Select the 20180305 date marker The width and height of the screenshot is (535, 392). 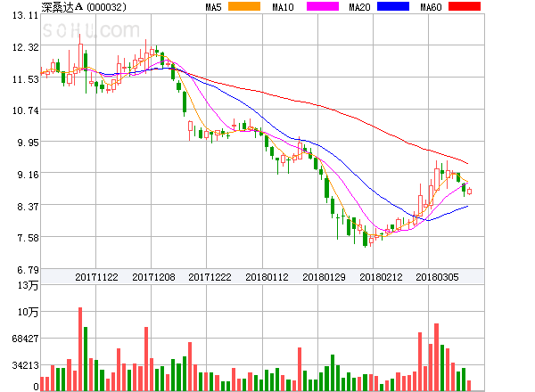tap(437, 278)
